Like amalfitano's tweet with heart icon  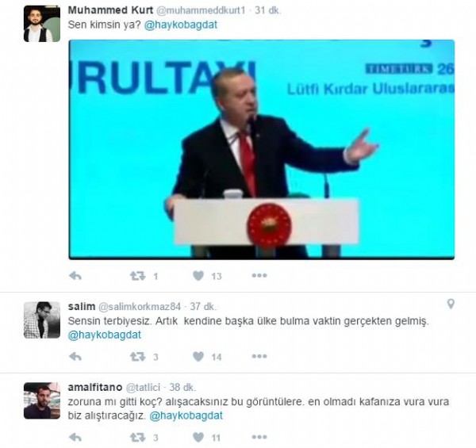pos(198,437)
